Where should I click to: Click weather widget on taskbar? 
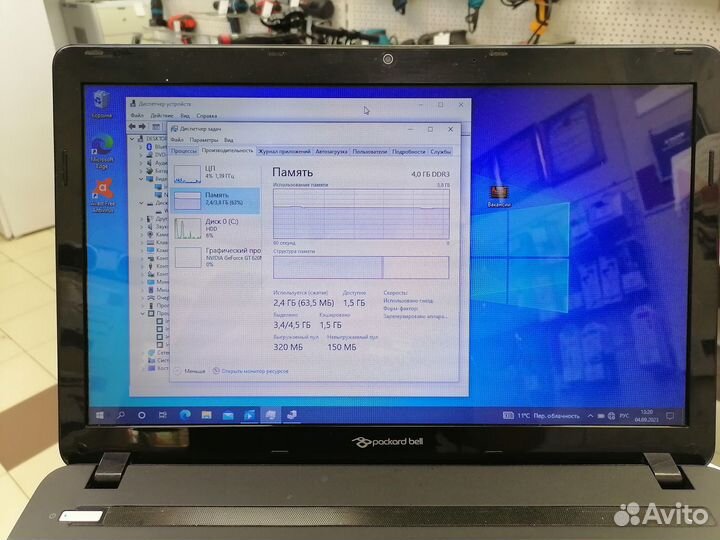541,416
